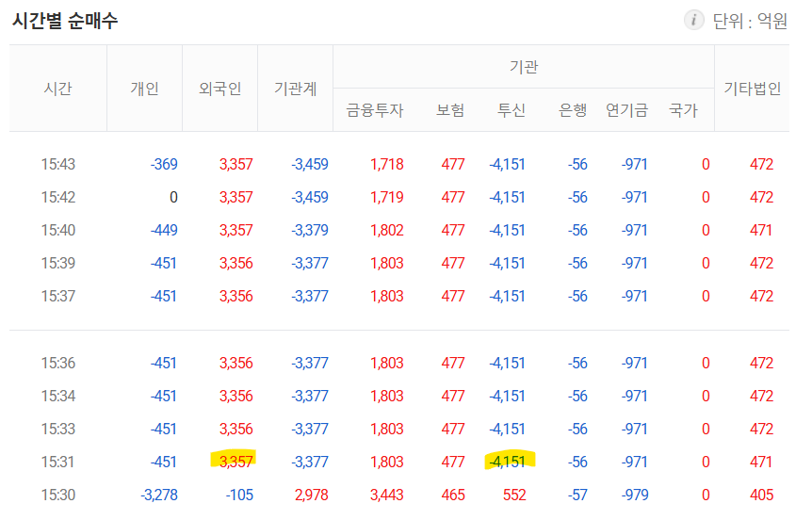
Task: Click 472 기타법인 value at 15:33
Action: pos(762,429)
